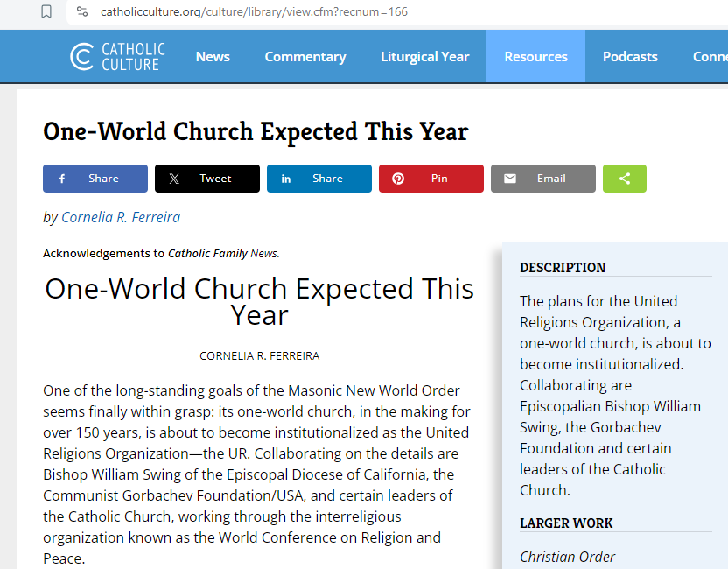Open site information icon beside the URL

click(82, 11)
